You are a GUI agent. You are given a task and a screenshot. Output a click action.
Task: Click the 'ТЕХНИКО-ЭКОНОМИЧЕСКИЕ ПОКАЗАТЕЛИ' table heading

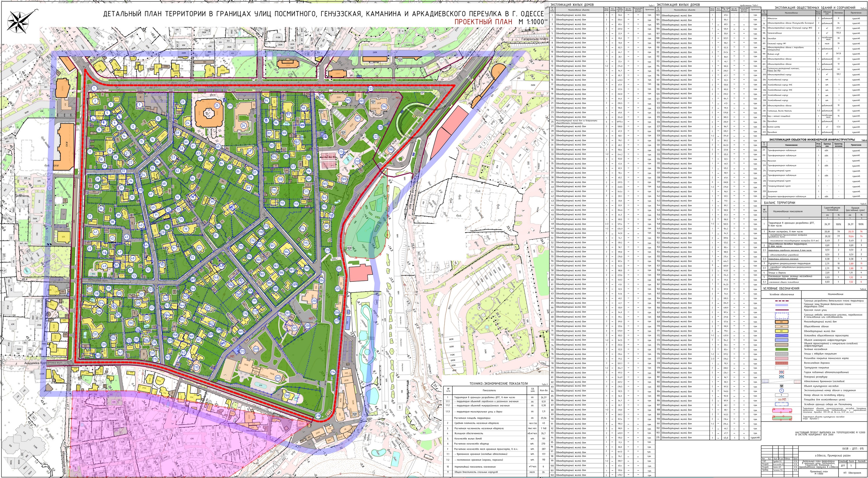[x=499, y=384]
